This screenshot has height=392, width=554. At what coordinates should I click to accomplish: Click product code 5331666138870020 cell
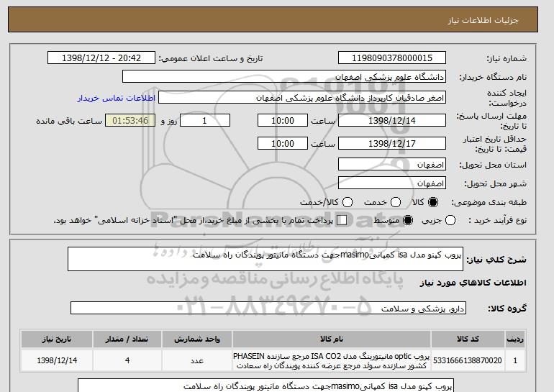click(x=468, y=360)
